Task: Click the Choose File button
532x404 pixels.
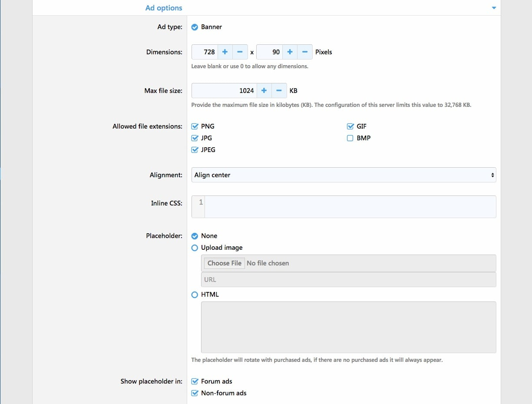Action: pos(224,263)
